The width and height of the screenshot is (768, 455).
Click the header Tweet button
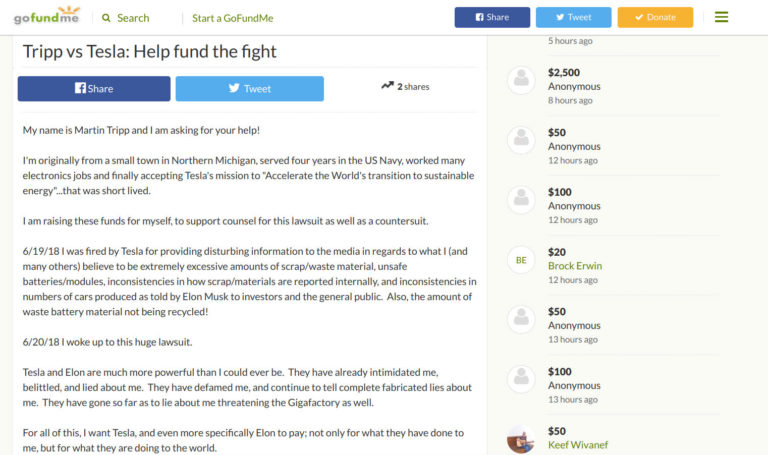(x=574, y=17)
